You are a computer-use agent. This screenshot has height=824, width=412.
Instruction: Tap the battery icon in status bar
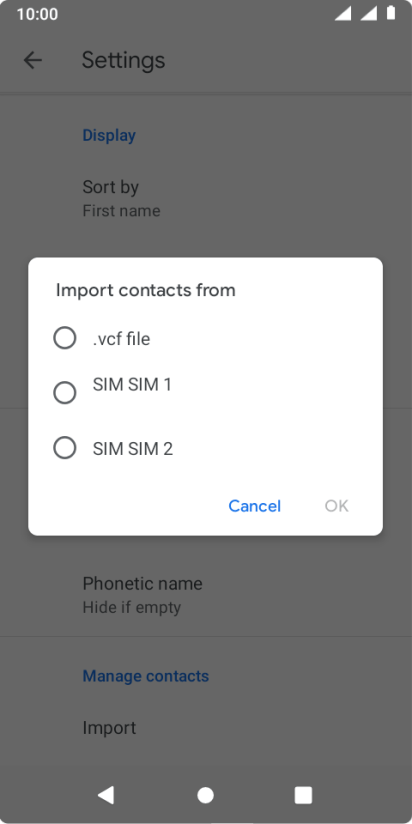point(391,13)
